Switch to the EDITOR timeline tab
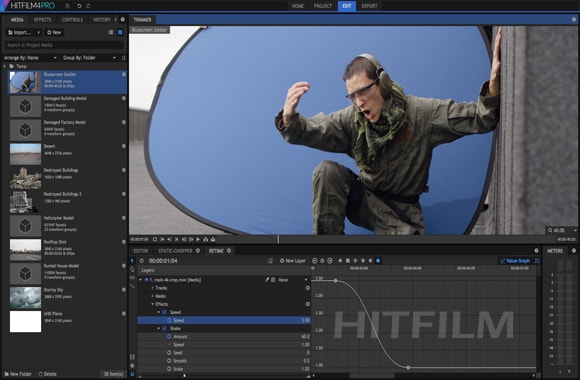The height and width of the screenshot is (380, 580). coord(141,251)
